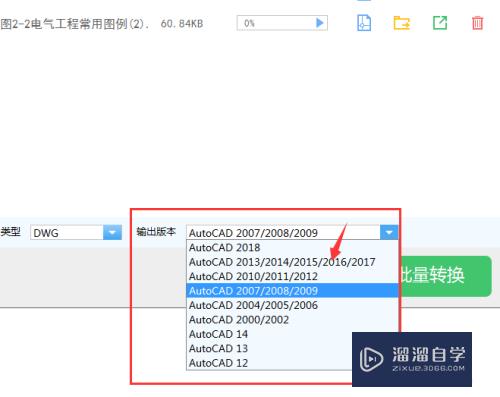Select highlighted AutoCAD 2007/2008/2009 list entry
This screenshot has width=500, height=397.
pos(292,291)
